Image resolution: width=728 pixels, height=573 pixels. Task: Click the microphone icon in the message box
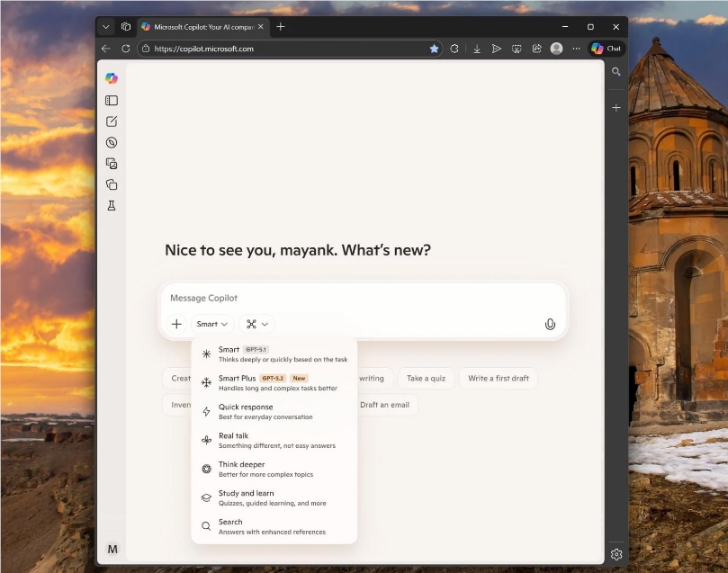pyautogui.click(x=550, y=324)
